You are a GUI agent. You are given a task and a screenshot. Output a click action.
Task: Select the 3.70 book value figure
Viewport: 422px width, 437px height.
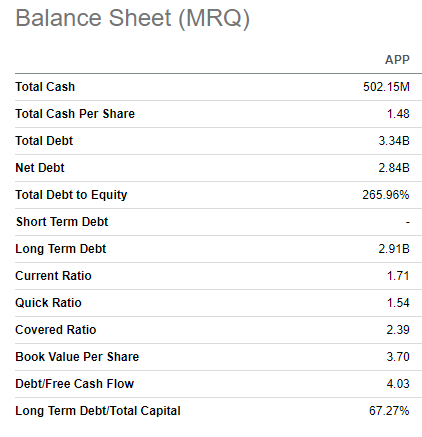[398, 357]
